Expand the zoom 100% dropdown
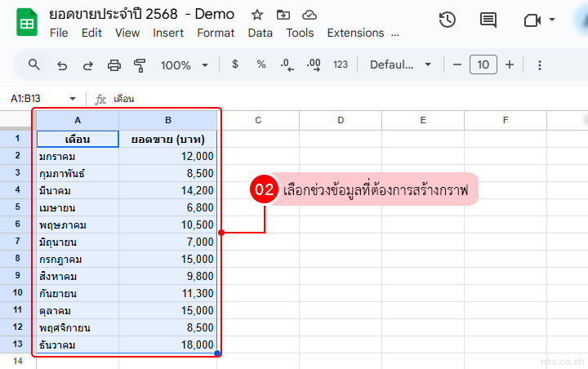This screenshot has width=588, height=369. (185, 64)
